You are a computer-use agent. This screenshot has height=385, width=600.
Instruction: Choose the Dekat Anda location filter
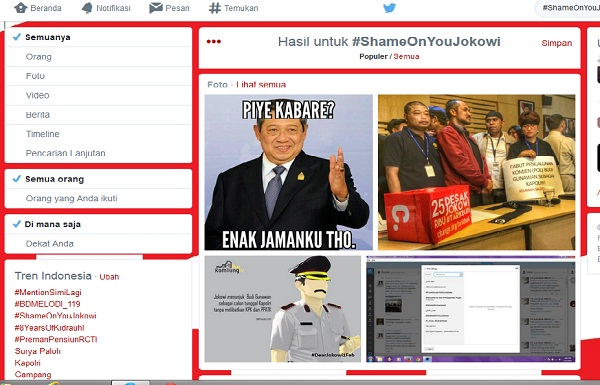[x=98, y=243]
